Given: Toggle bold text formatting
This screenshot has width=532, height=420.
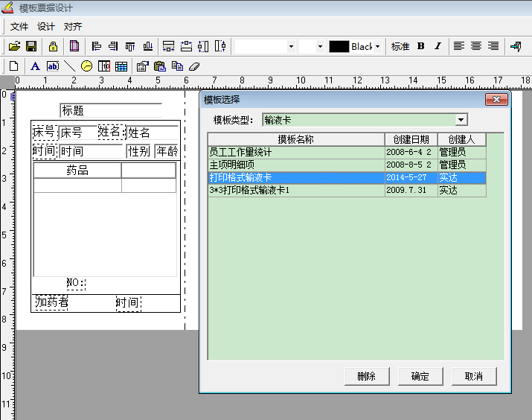Looking at the screenshot, I should [x=420, y=46].
